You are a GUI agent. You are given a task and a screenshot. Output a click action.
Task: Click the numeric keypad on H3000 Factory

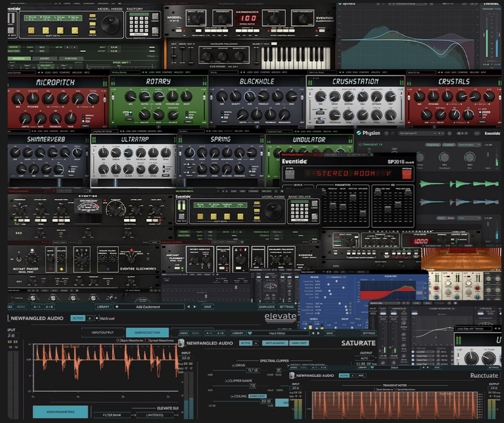pos(139,25)
